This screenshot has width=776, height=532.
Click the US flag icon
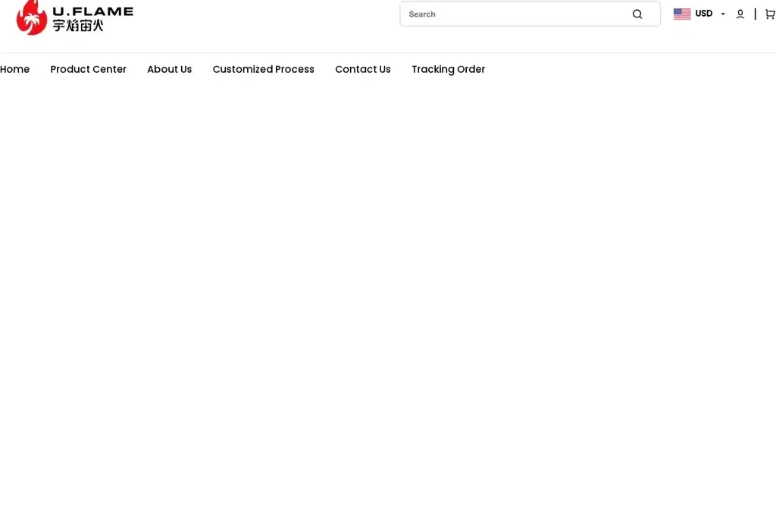point(681,13)
